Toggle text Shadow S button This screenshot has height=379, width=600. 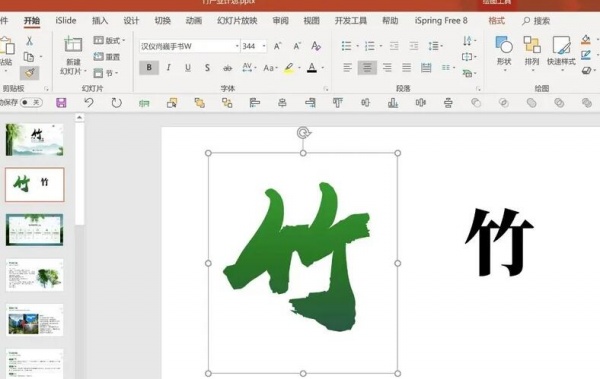207,68
